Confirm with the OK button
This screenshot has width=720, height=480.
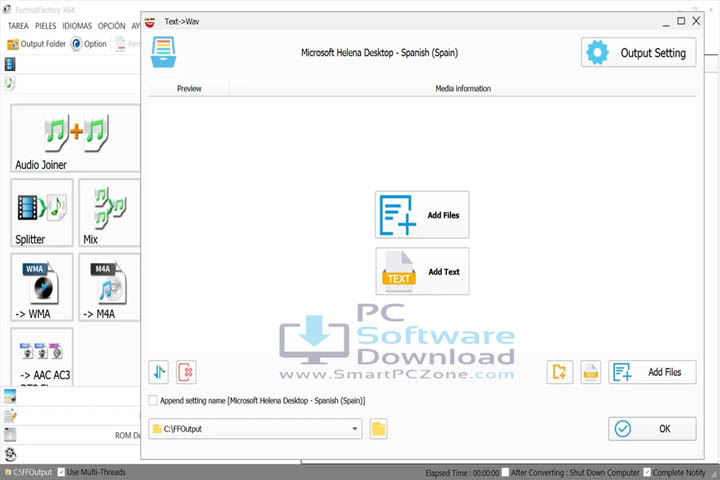click(x=652, y=429)
